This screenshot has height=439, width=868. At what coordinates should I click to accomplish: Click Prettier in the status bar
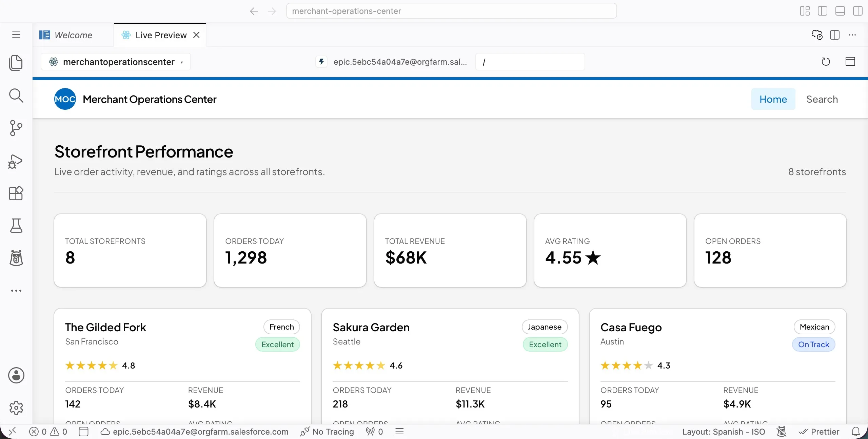point(819,432)
